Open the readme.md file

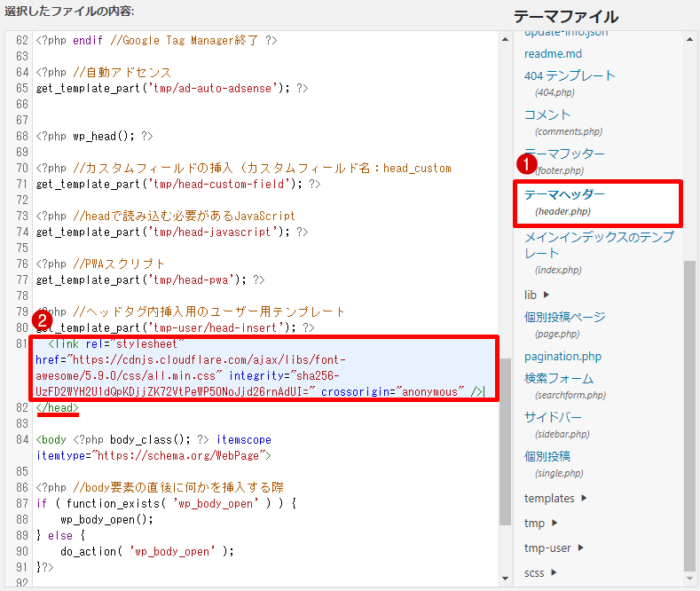(553, 53)
